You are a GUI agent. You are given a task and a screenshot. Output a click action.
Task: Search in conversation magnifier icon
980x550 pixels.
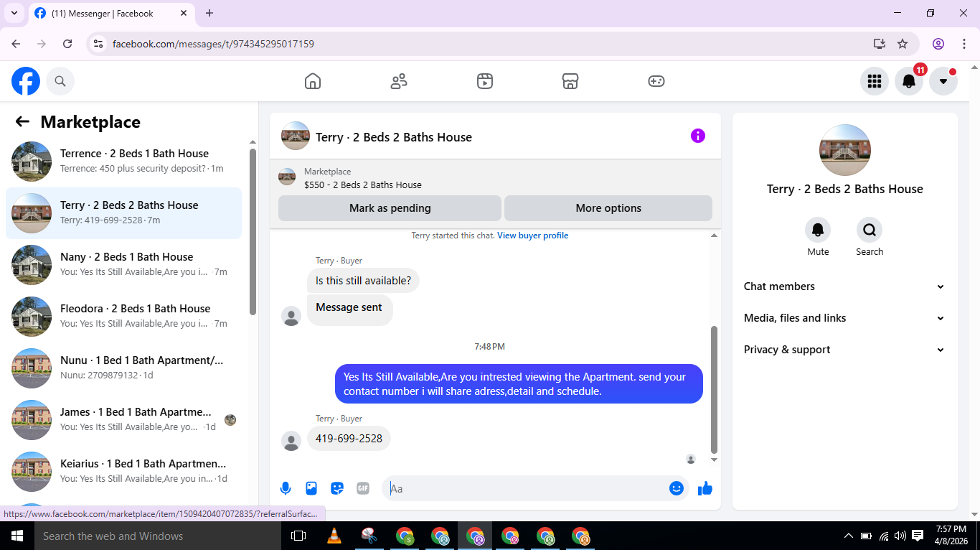[x=870, y=230]
